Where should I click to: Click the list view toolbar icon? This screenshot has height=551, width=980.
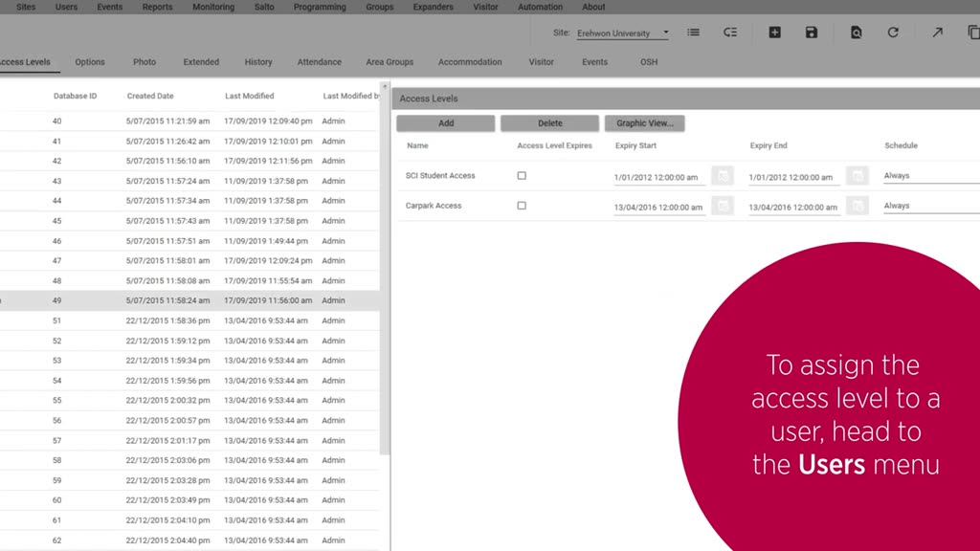[693, 32]
